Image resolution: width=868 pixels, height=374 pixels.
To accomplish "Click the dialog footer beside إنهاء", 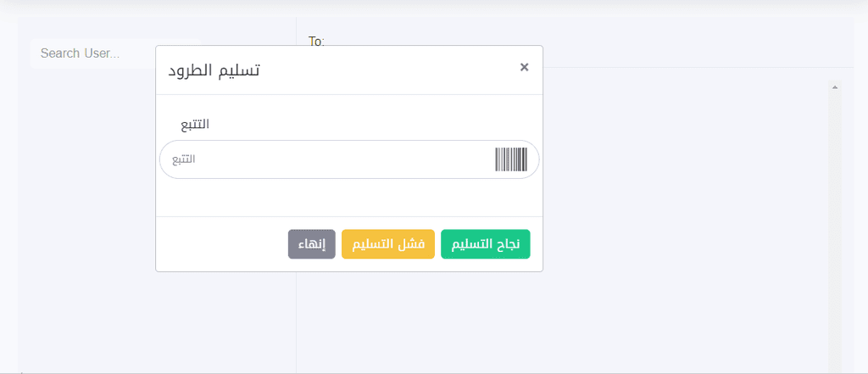I will (221, 244).
